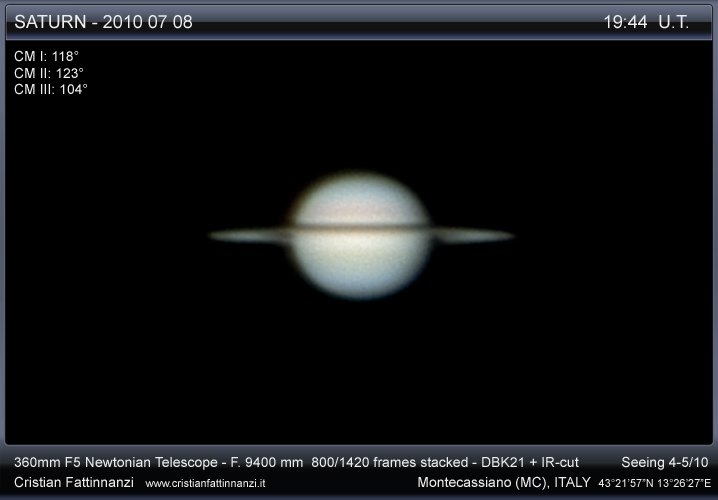Screen dimensions: 718x500
Task: Click '360mm F5 Newtonian Telescope - F. 9400 mm'
Action: (158, 462)
